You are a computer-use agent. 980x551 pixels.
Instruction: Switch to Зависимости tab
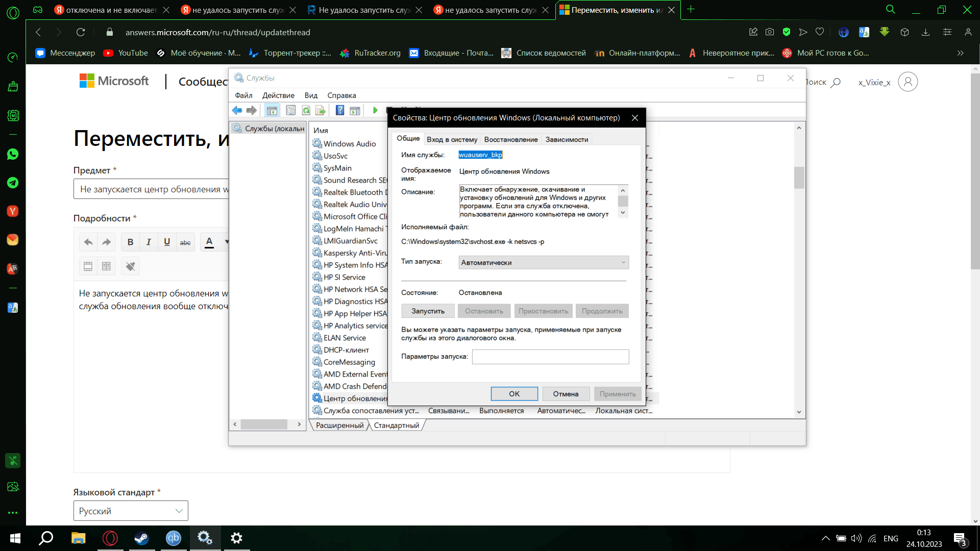tap(567, 139)
